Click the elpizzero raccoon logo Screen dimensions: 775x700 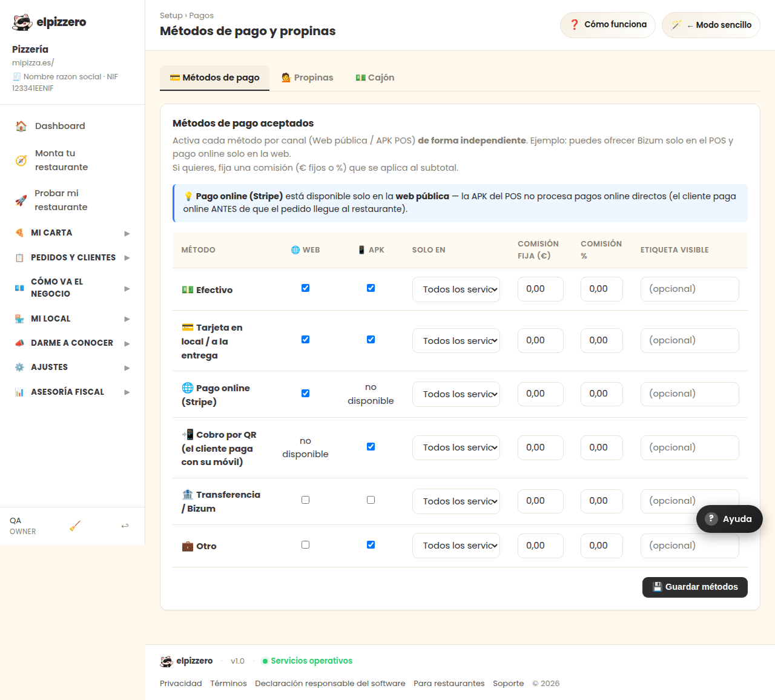22,22
